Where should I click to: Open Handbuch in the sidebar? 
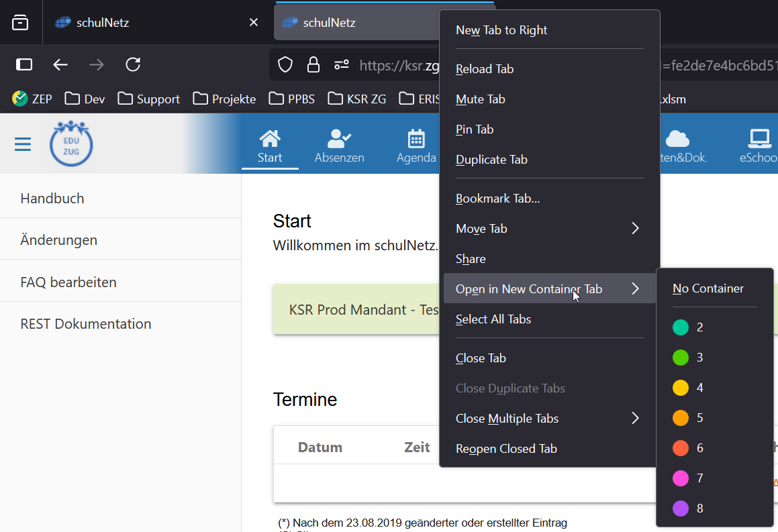tap(121, 199)
